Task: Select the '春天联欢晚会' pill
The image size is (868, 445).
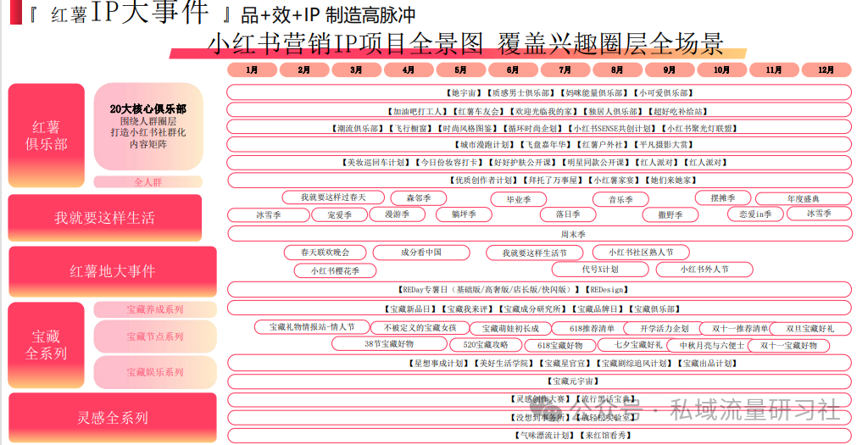Action: (x=325, y=253)
